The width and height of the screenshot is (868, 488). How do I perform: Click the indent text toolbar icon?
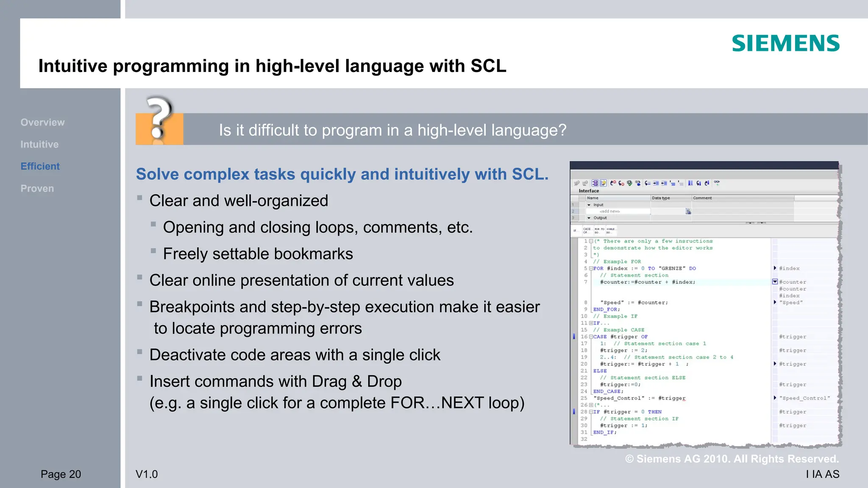(x=656, y=183)
